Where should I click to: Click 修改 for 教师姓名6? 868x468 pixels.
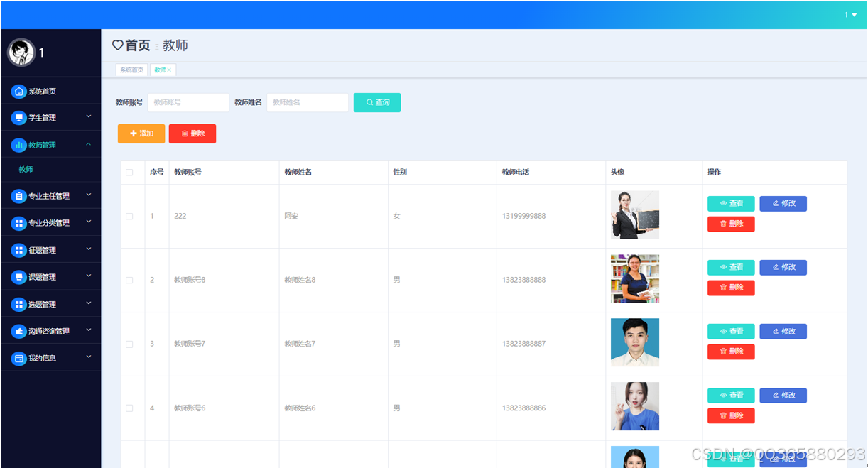[x=783, y=396]
